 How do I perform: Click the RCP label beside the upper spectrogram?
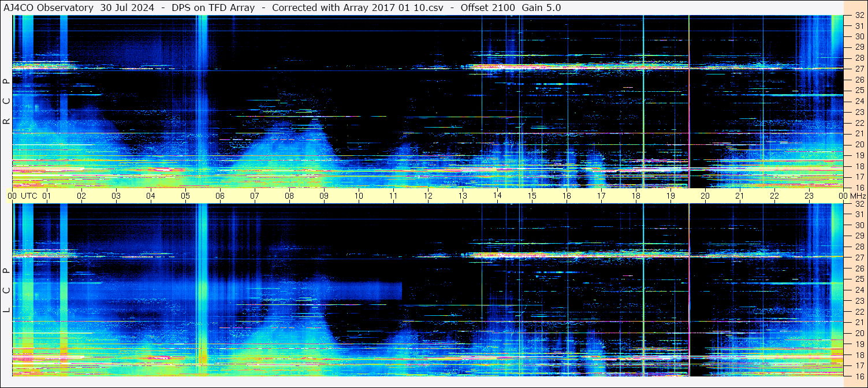click(6, 102)
